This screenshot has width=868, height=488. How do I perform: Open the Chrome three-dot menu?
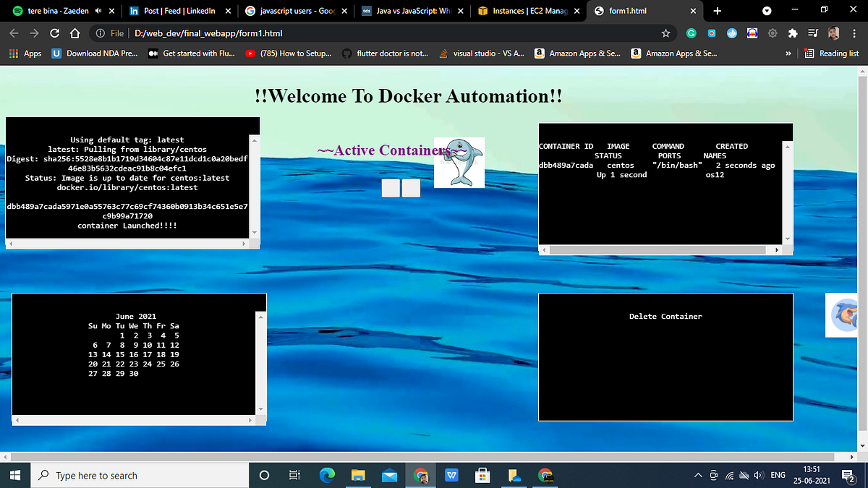854,33
